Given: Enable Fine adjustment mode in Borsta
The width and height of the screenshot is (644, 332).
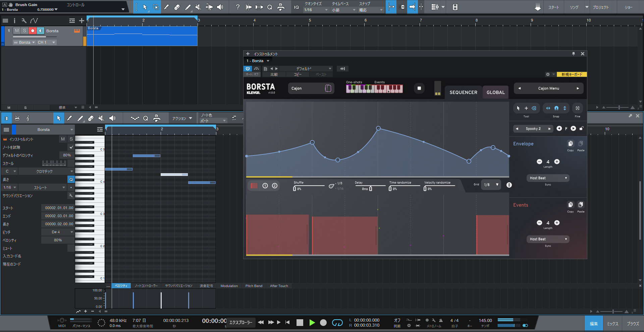Looking at the screenshot, I should coord(578,108).
